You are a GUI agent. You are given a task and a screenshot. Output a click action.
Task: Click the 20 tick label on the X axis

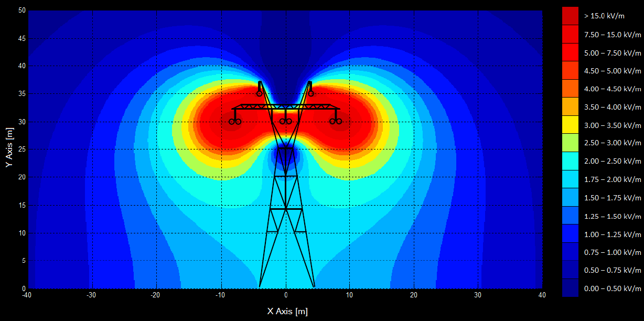414,295
